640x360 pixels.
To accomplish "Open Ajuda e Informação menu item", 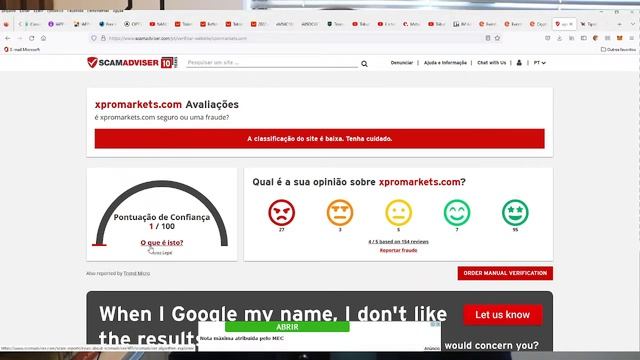I will 445,62.
